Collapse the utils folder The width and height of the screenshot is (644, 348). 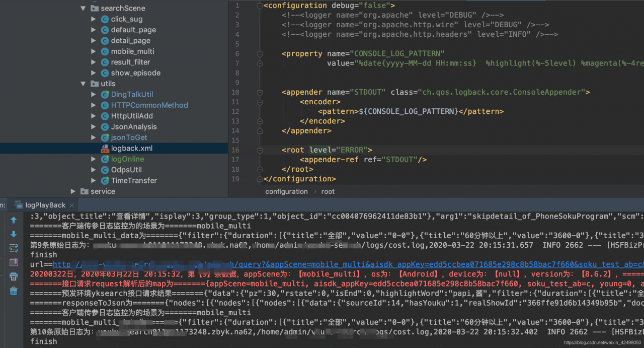click(x=83, y=84)
